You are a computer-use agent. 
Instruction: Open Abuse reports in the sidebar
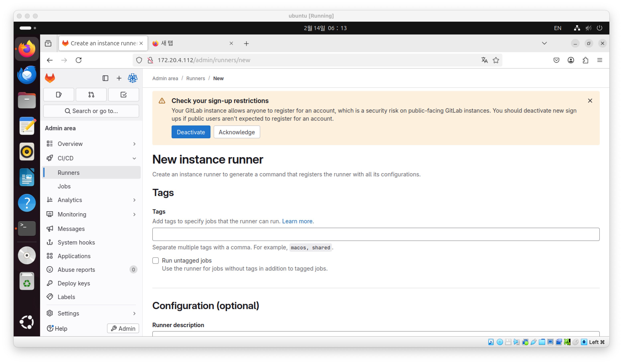tap(91, 270)
